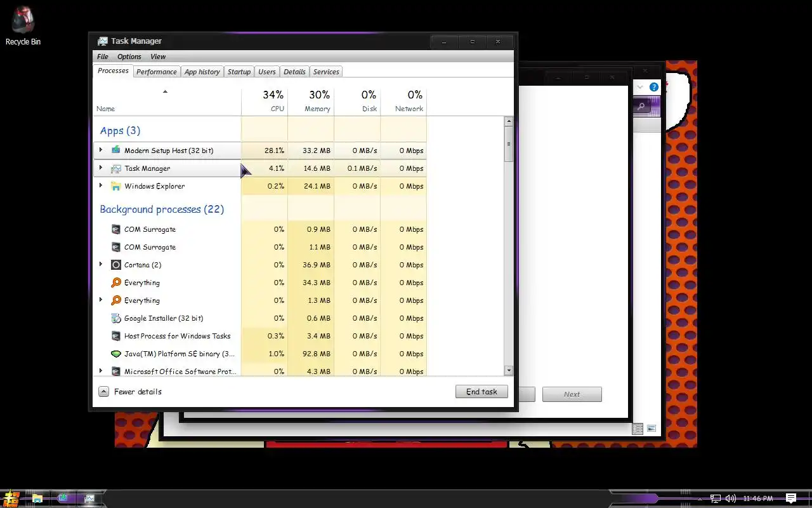Screen dimensions: 812x508
Task: Click the blue help icon in background window
Action: (x=654, y=87)
